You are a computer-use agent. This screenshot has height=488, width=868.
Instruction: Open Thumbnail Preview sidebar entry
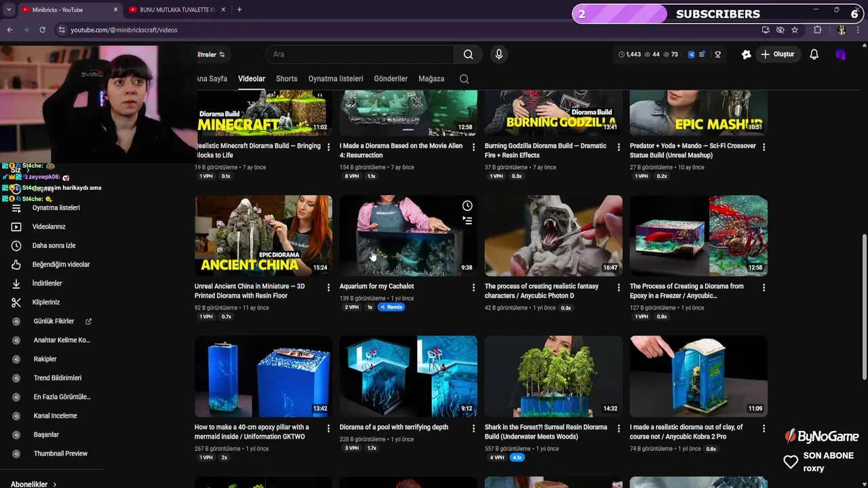click(60, 453)
